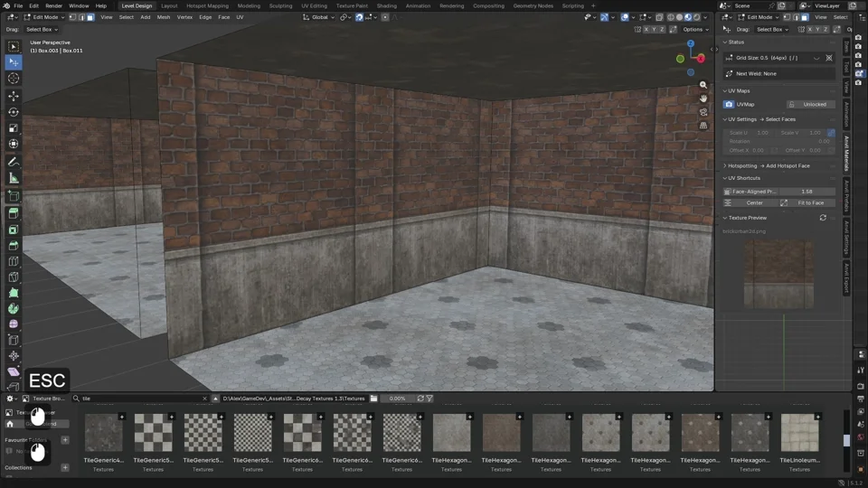Image resolution: width=868 pixels, height=488 pixels.
Task: Select the Spin tool
Action: 14,308
